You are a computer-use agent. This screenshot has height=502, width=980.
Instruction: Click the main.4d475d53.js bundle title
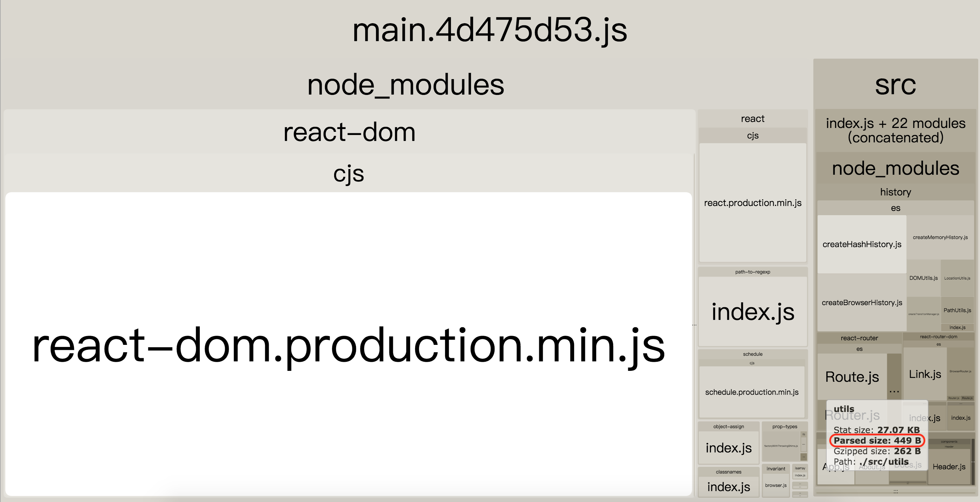coord(489,30)
